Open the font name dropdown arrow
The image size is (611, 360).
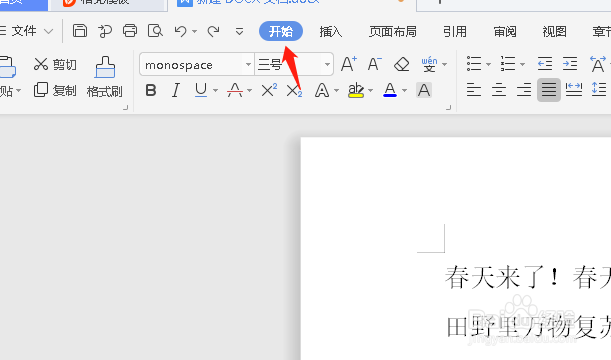[x=248, y=64]
